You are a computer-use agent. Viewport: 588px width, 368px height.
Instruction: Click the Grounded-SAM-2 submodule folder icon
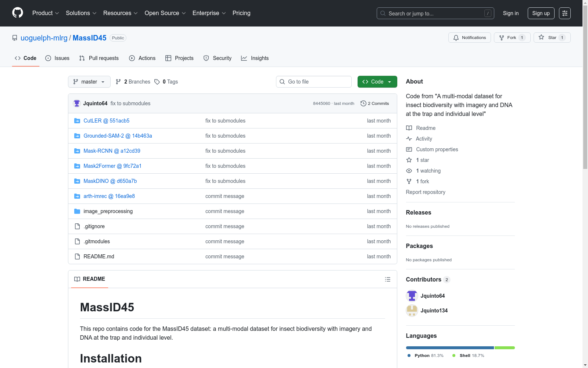tap(77, 136)
